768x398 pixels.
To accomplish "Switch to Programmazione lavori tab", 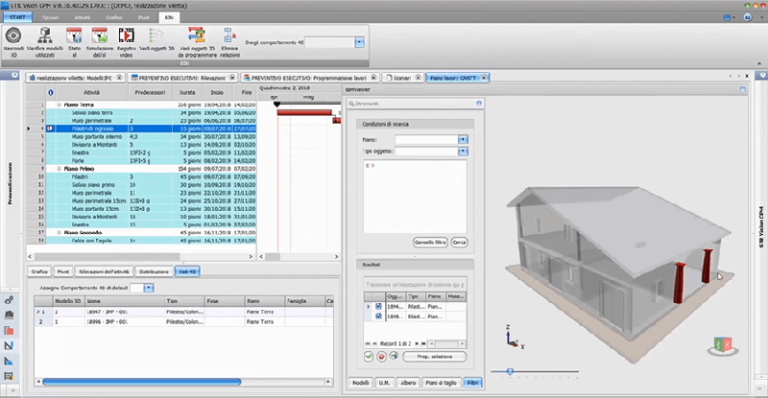I will tap(310, 77).
